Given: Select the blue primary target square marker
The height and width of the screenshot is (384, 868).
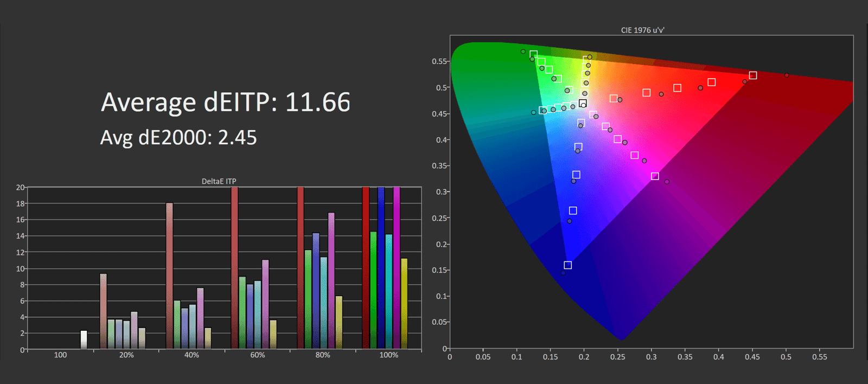Looking at the screenshot, I should click(x=567, y=265).
